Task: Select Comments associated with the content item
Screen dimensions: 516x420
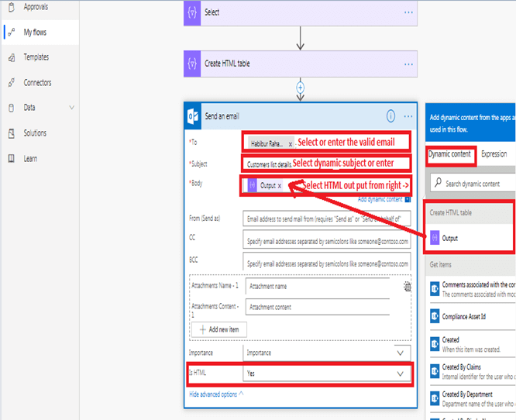Action: [473, 289]
